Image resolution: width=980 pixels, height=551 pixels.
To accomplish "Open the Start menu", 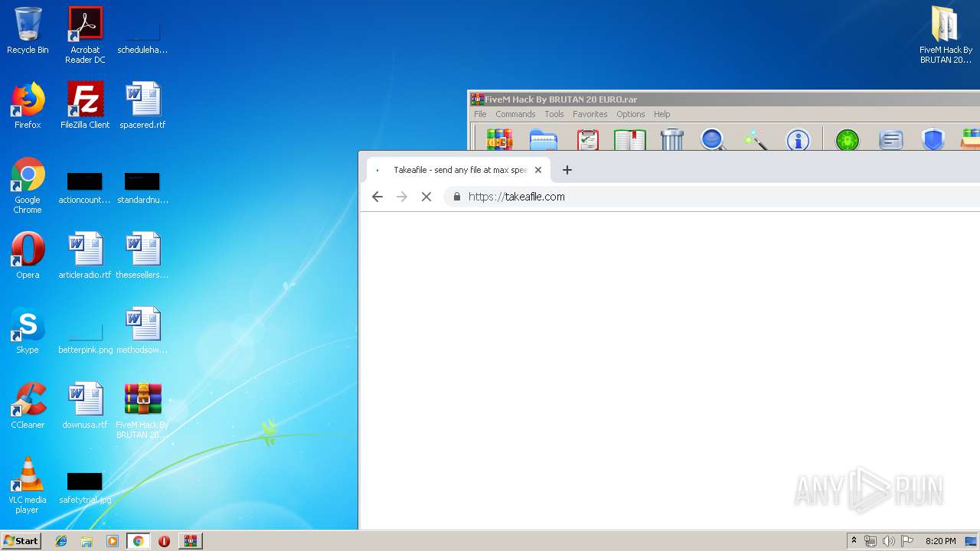I will [21, 541].
